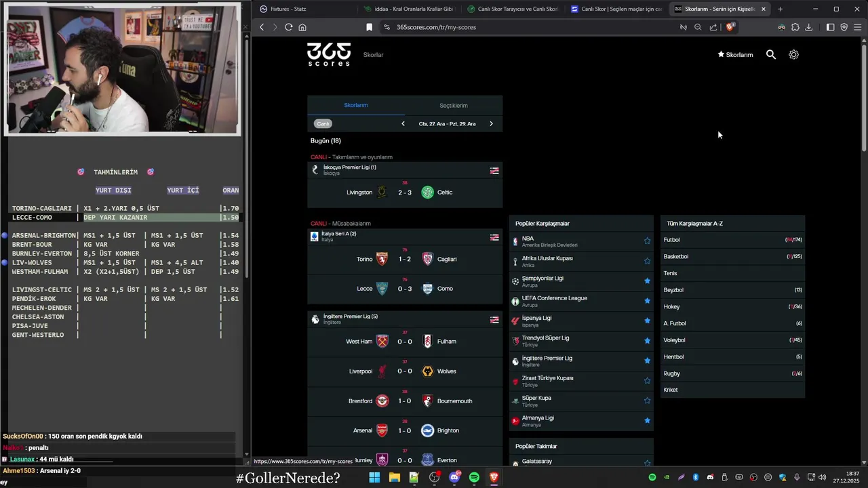The width and height of the screenshot is (868, 488).
Task: Toggle favorite star for İspanya Ligi
Action: [647, 321]
